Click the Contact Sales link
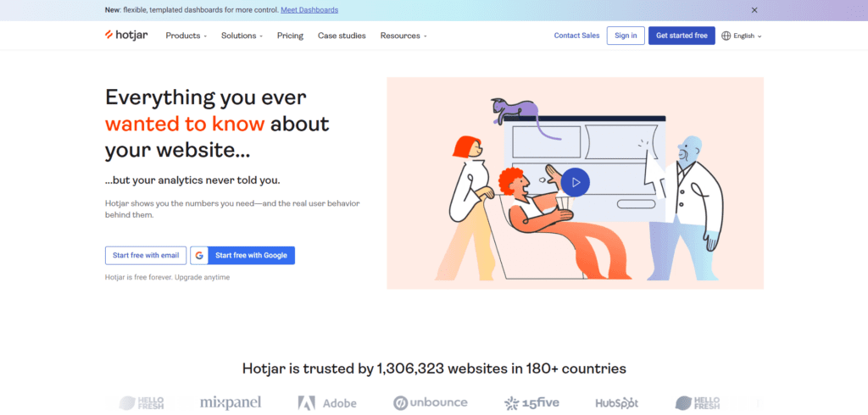The height and width of the screenshot is (415, 868). tap(576, 36)
